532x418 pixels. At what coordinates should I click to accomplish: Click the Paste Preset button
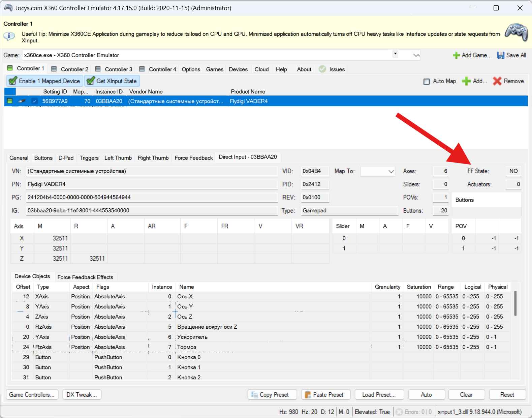click(326, 395)
